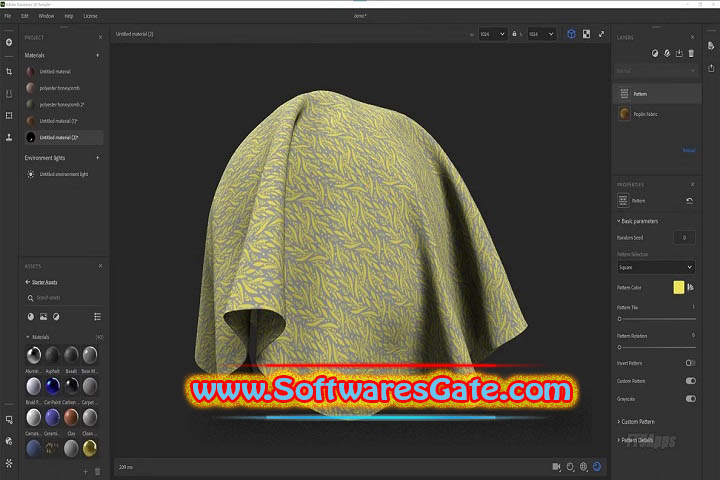The height and width of the screenshot is (480, 720).
Task: Click the blue render mode icon in footer
Action: click(597, 467)
